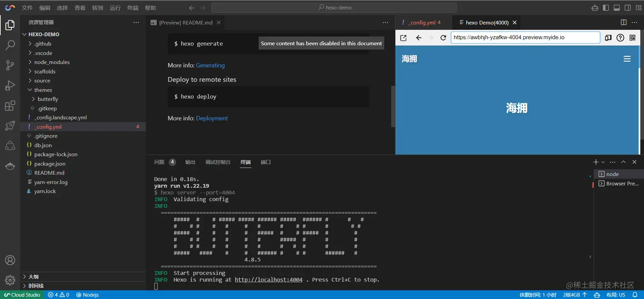Create a new terminal with plus icon
644x299 pixels.
click(596, 162)
